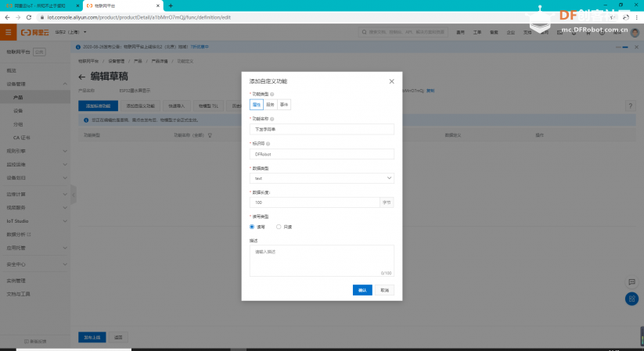
Task: Click the help icon beside 功能类型 label
Action: coord(272,94)
